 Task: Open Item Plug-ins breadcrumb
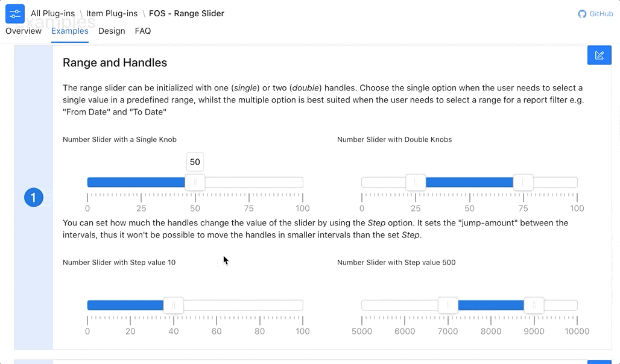(x=112, y=13)
